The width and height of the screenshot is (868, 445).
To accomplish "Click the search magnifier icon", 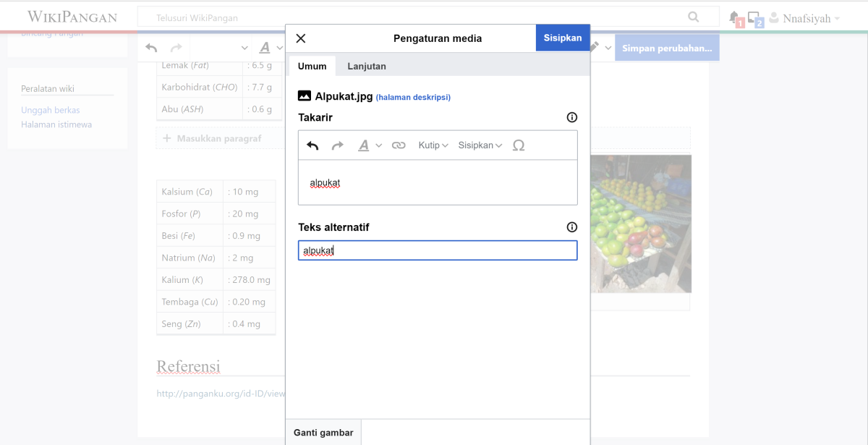I will coord(693,16).
